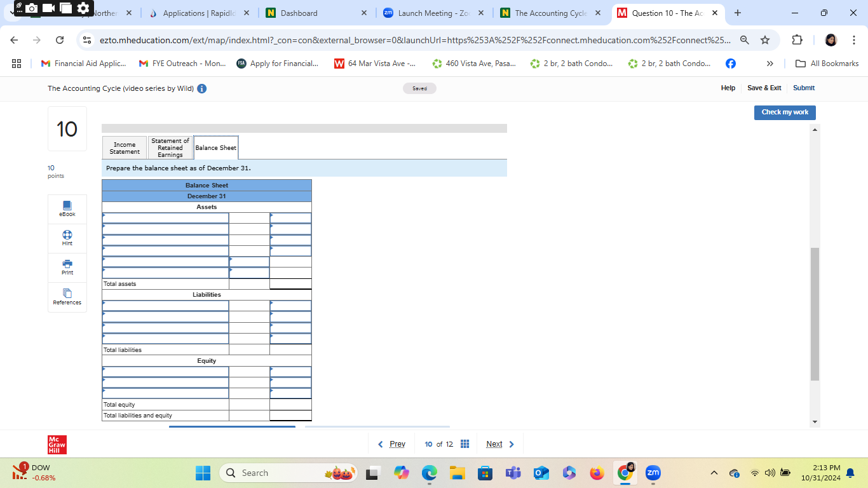Screen dimensions: 868x488
Task: Open a new browser tab
Action: tap(737, 13)
